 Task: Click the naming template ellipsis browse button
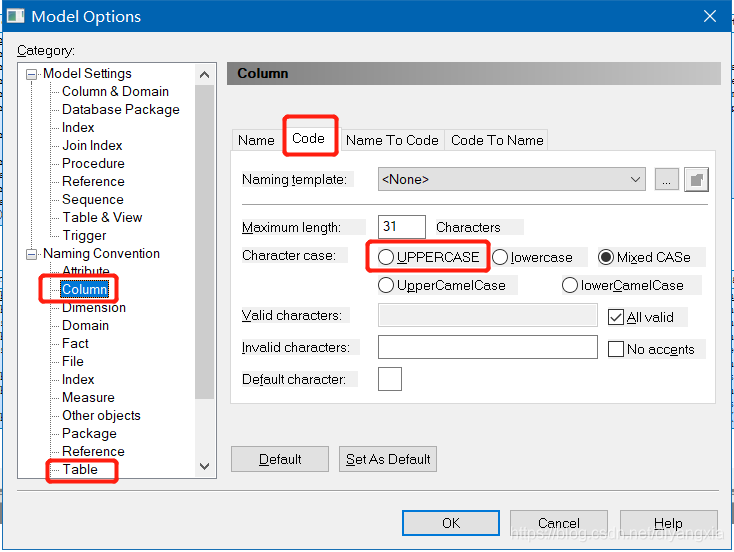pos(666,179)
